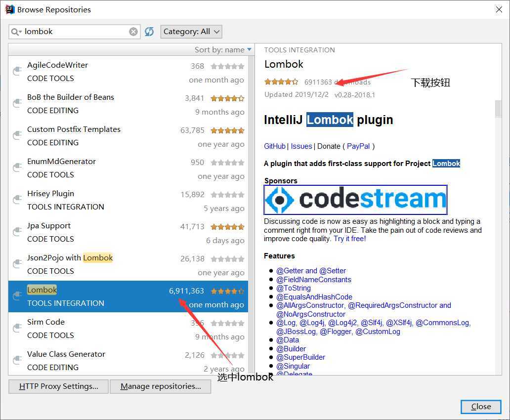Viewport: 510px width, 420px height.
Task: Click star rating of Jpa Support
Action: click(x=227, y=227)
